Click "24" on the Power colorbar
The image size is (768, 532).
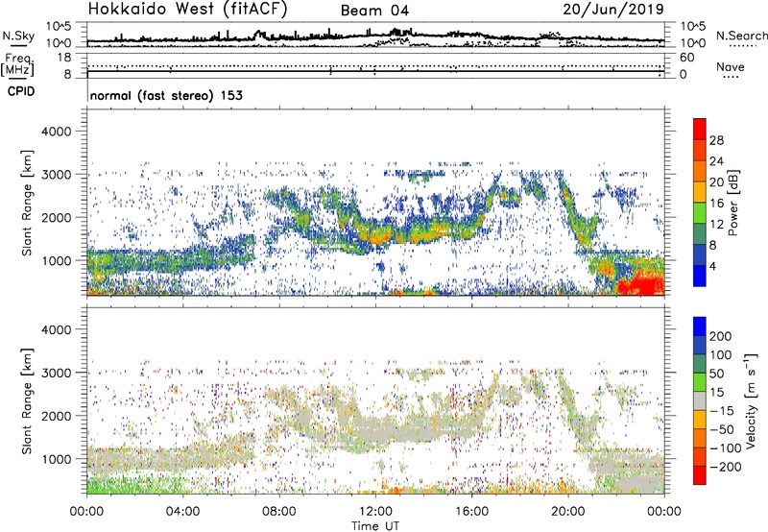[x=716, y=161]
